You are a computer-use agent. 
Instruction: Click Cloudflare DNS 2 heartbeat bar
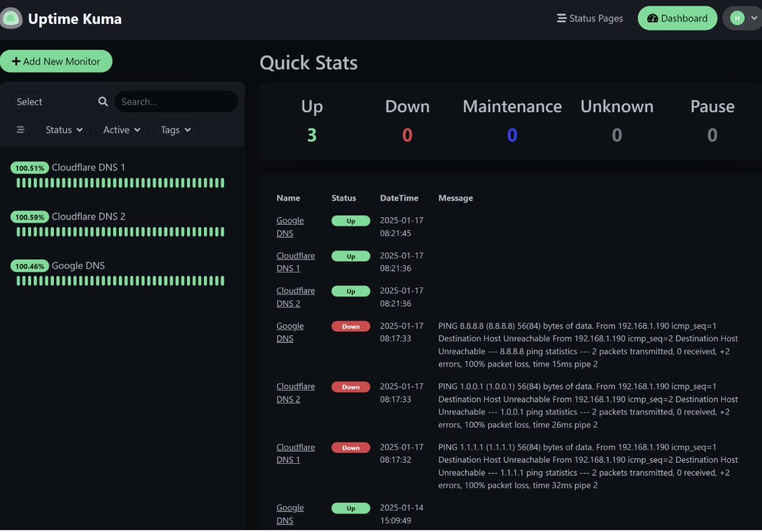[121, 232]
